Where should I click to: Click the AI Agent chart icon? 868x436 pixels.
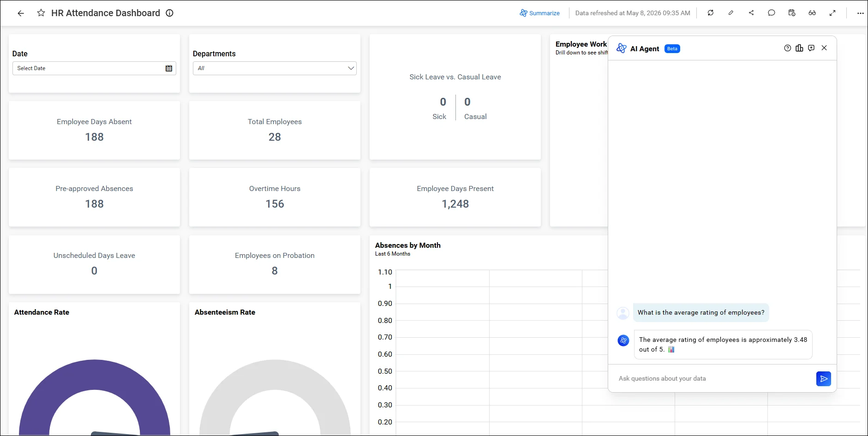pyautogui.click(x=799, y=48)
